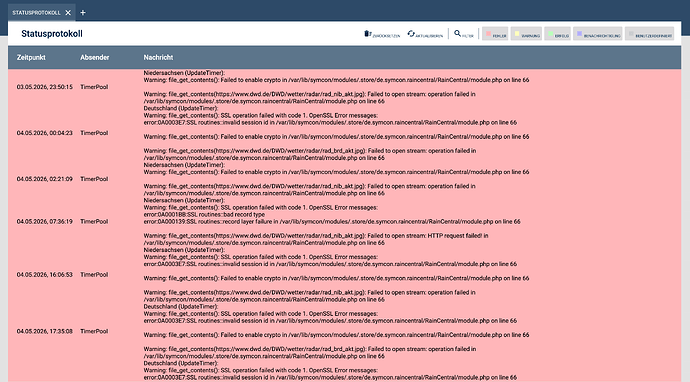Select timestamp 04.05.2026, 16:06:53
Image resolution: width=690 pixels, height=382 pixels.
tap(44, 275)
